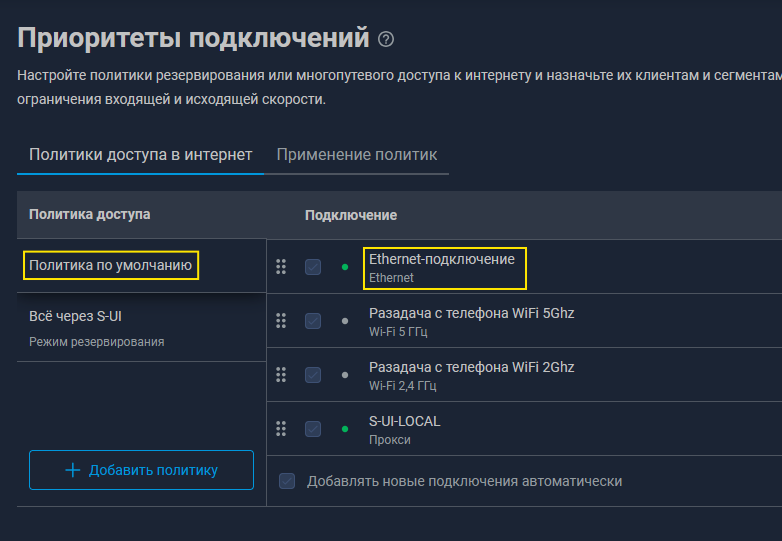Click green status dot of S-UI-LOCAL

(345, 429)
